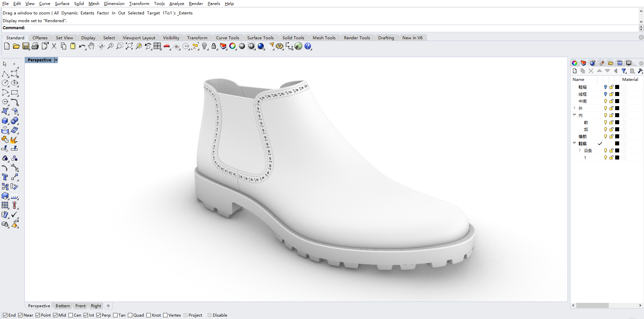The height and width of the screenshot is (319, 644).
Task: Click the Render Tools toolbar group label
Action: [x=356, y=38]
